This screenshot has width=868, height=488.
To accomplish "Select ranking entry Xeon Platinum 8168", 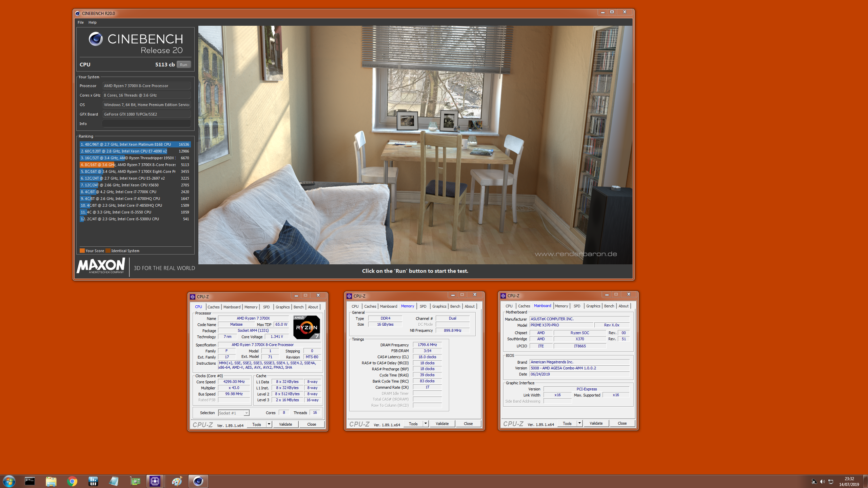I will pyautogui.click(x=135, y=144).
